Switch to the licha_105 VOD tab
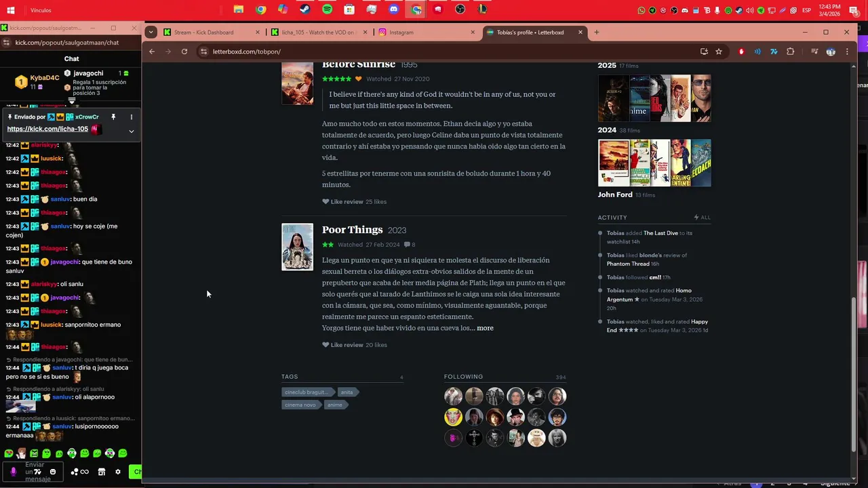Viewport: 868px width, 488px height. click(x=319, y=32)
